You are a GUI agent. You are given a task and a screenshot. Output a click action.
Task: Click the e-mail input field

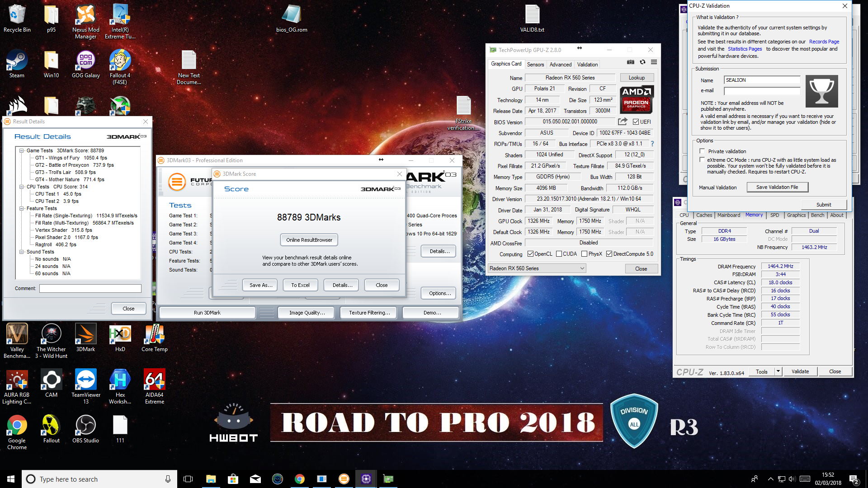pyautogui.click(x=762, y=91)
